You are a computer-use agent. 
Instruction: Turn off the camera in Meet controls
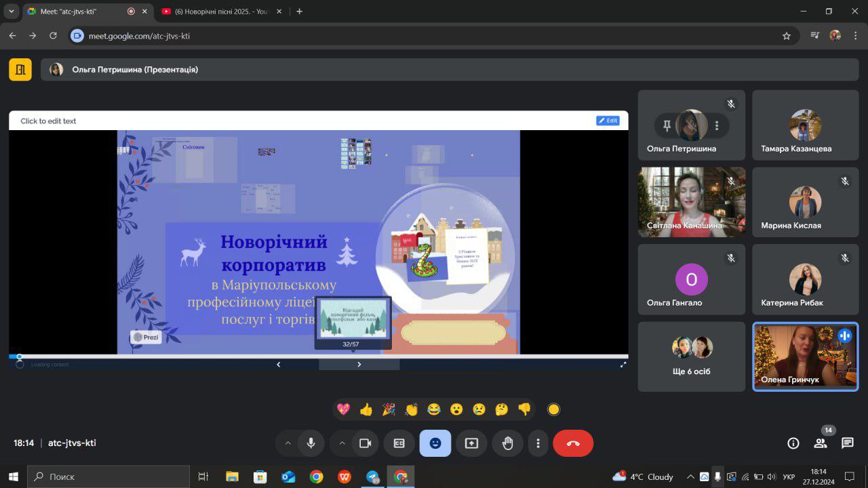pyautogui.click(x=366, y=443)
